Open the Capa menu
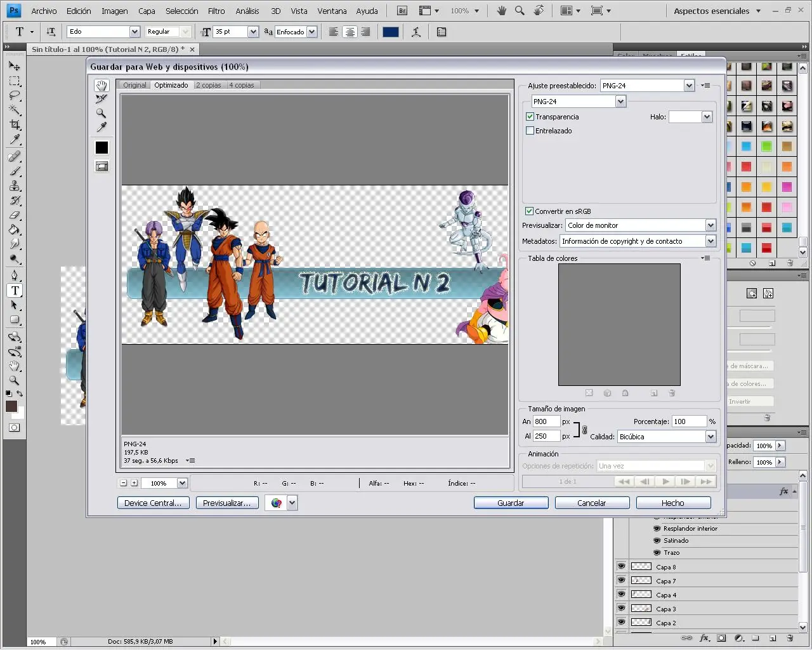Screen dimensions: 812x650 147,11
